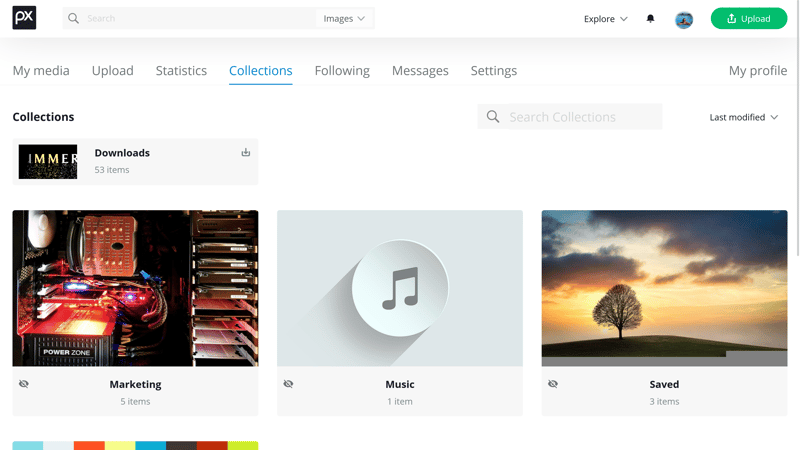Viewport: 800px width, 450px height.
Task: Open the Saved collection title
Action: pyautogui.click(x=664, y=384)
